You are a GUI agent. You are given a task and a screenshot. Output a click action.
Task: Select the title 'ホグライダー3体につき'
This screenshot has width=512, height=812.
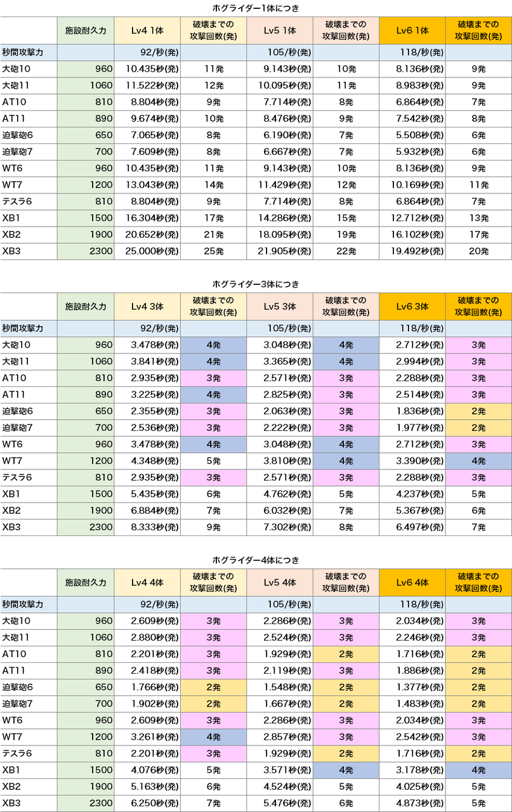tap(256, 284)
